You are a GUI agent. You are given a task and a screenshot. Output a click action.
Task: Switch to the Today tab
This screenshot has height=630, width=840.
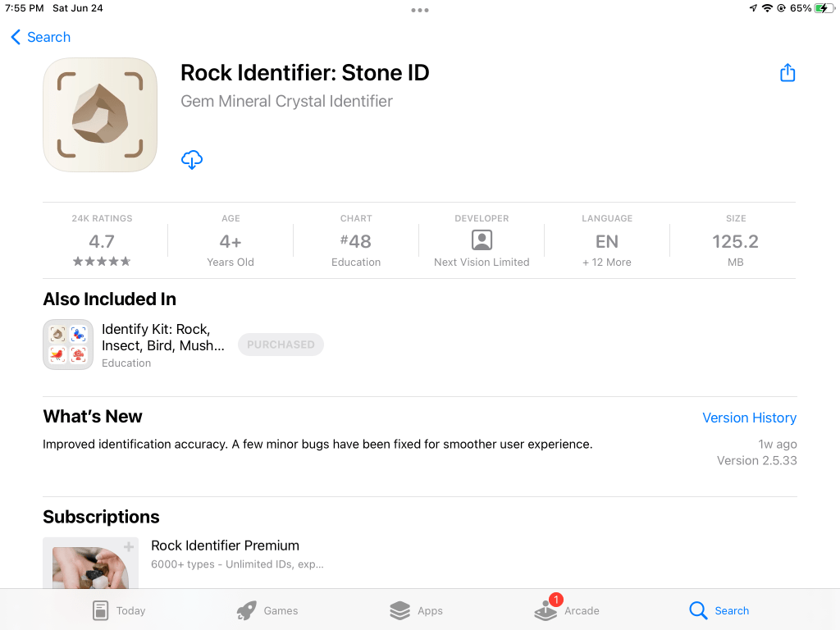(x=119, y=610)
